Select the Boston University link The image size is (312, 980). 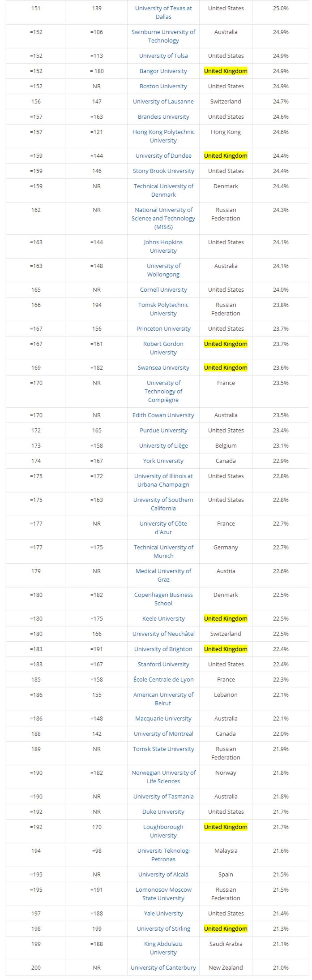pos(163,86)
